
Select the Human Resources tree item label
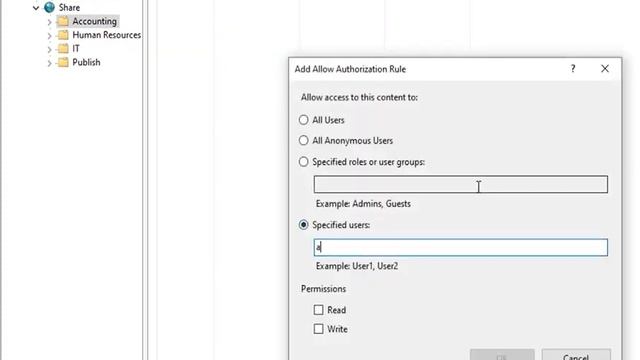coord(107,35)
